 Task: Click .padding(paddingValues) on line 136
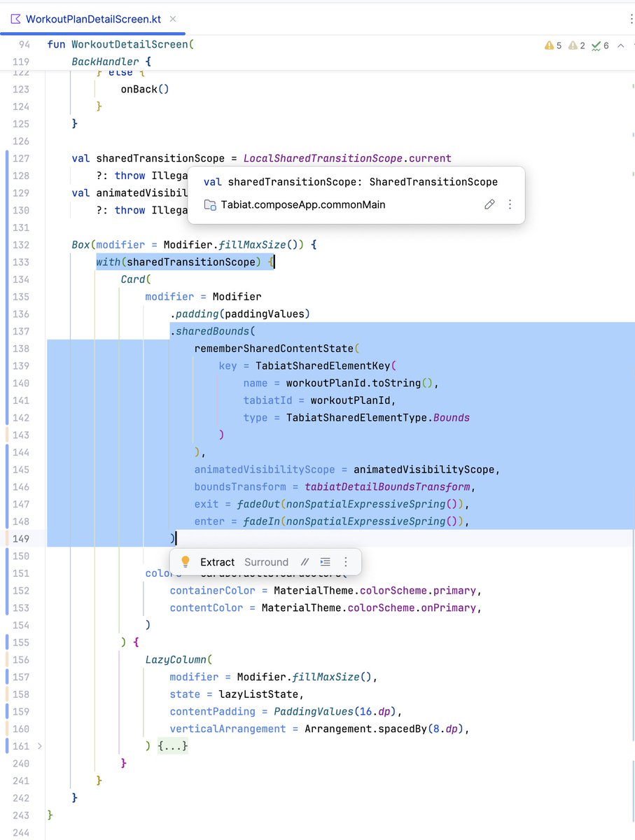pos(239,314)
